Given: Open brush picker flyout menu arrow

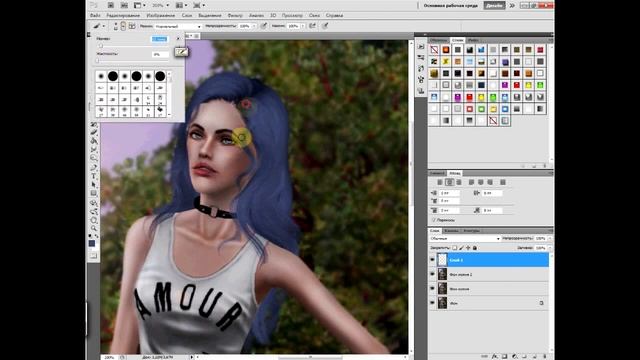Looking at the screenshot, I should pyautogui.click(x=178, y=38).
